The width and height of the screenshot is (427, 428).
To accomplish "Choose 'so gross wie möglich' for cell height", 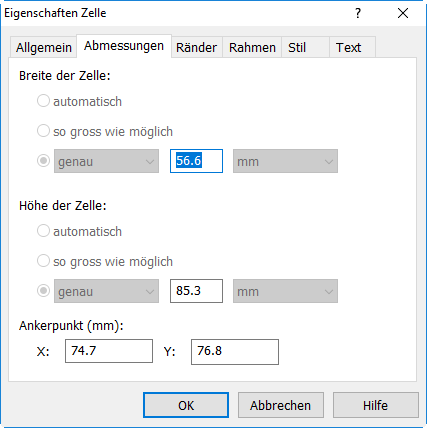I will pos(43,261).
